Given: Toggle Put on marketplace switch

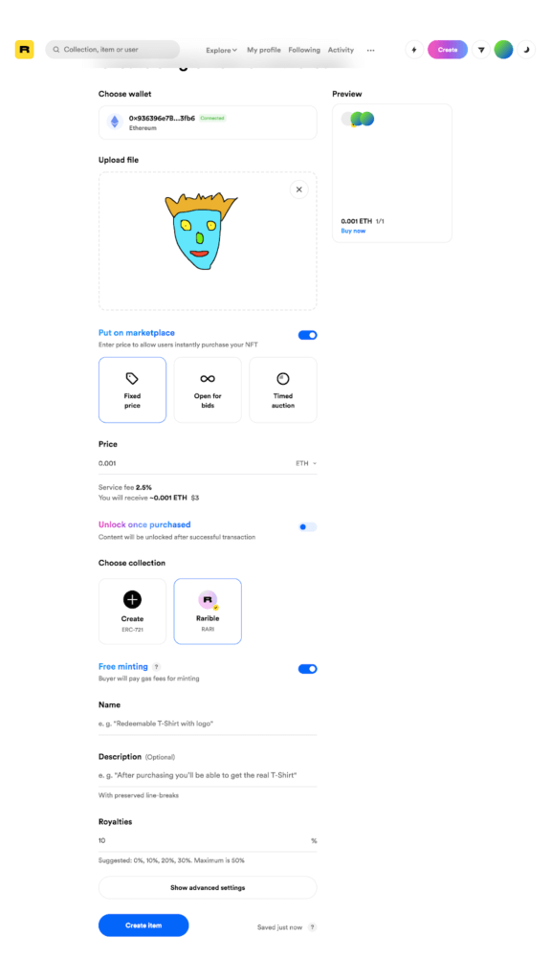Looking at the screenshot, I should point(307,335).
